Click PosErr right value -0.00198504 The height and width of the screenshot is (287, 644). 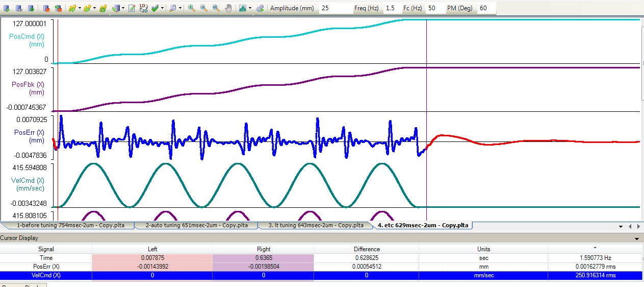click(x=263, y=267)
